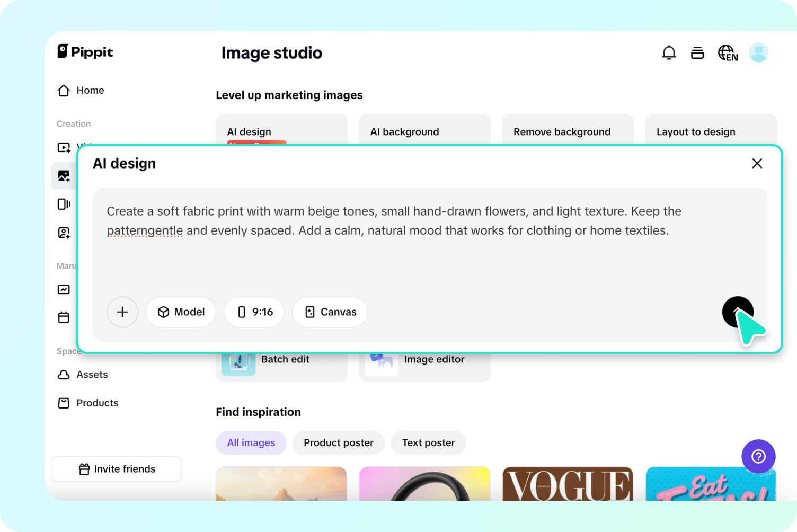The width and height of the screenshot is (797, 532).
Task: Open the Canvas option chip
Action: pos(330,312)
